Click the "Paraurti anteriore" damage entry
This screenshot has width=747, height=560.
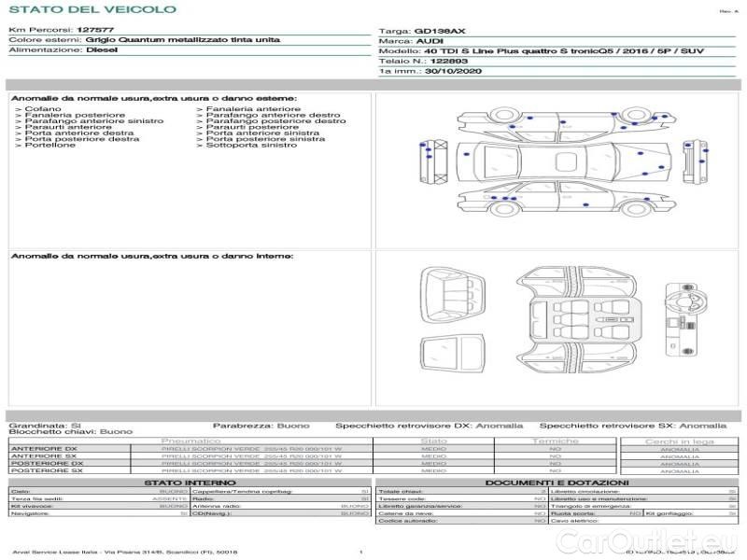(68, 127)
